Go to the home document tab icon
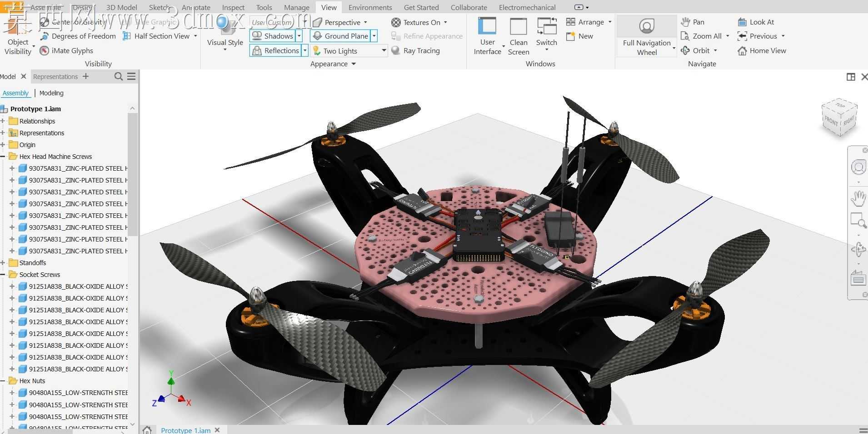The width and height of the screenshot is (868, 434). tap(147, 429)
